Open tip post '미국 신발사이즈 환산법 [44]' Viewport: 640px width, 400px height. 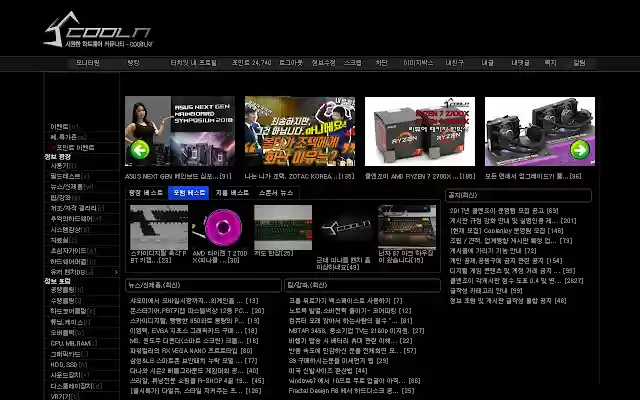tap(328, 371)
